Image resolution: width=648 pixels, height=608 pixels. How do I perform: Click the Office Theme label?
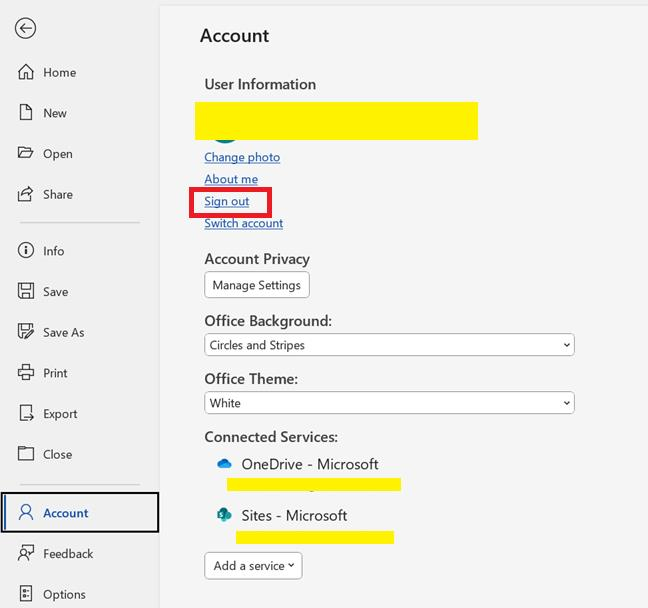point(251,379)
